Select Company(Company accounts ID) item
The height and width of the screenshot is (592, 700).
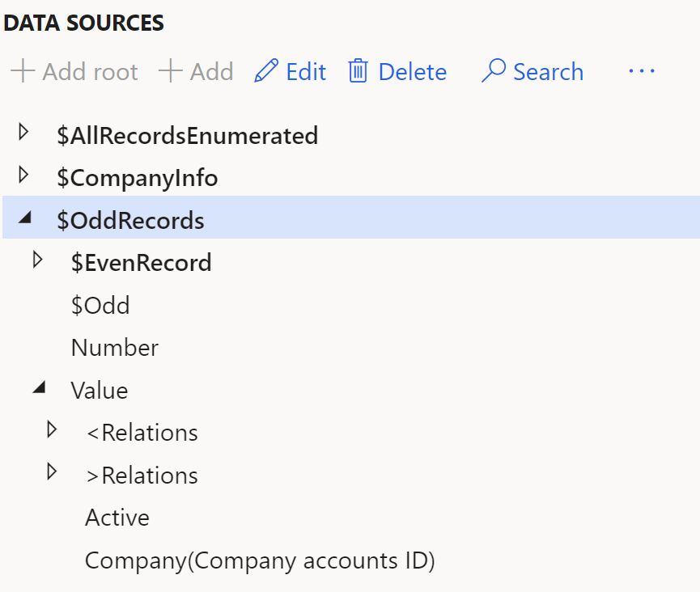[x=260, y=560]
